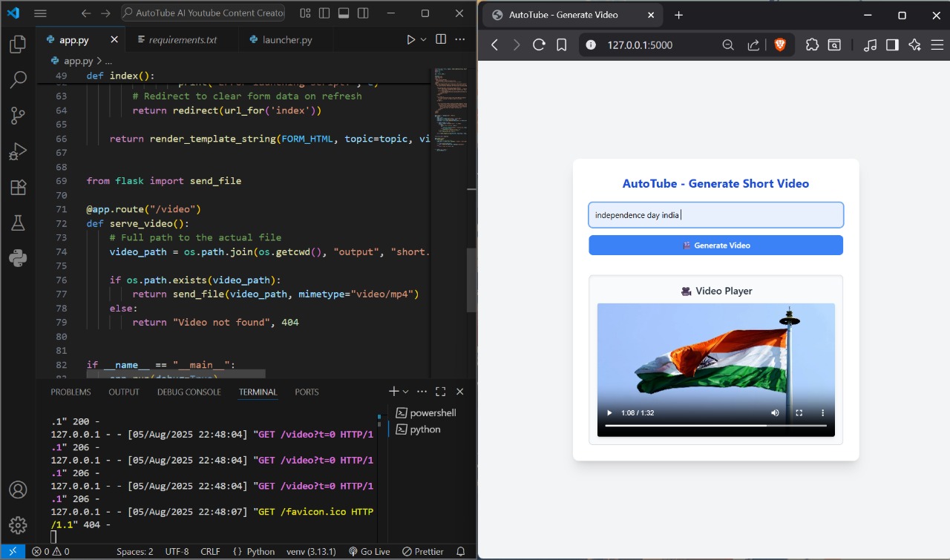950x560 pixels.
Task: Mute the video player audio
Action: point(775,412)
